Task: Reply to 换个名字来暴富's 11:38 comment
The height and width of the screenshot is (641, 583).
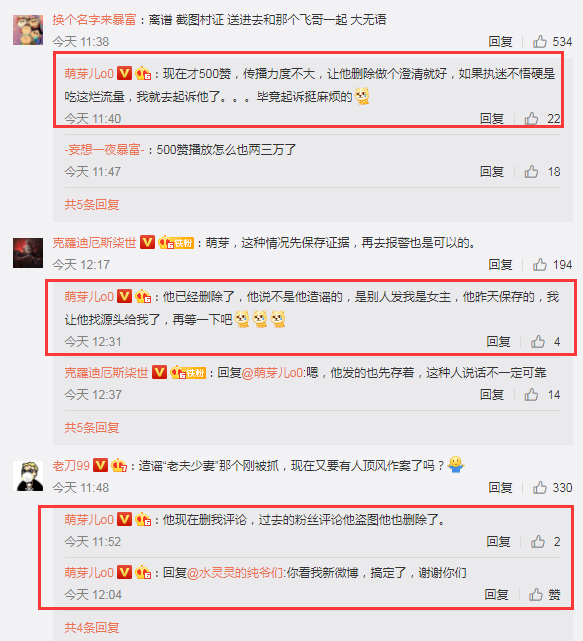Action: point(500,42)
